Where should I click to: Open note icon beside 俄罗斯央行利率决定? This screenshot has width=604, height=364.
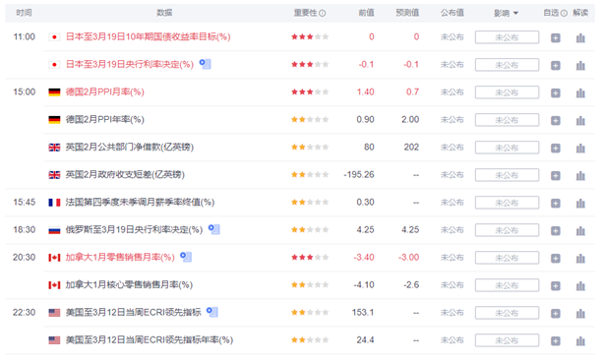click(213, 229)
